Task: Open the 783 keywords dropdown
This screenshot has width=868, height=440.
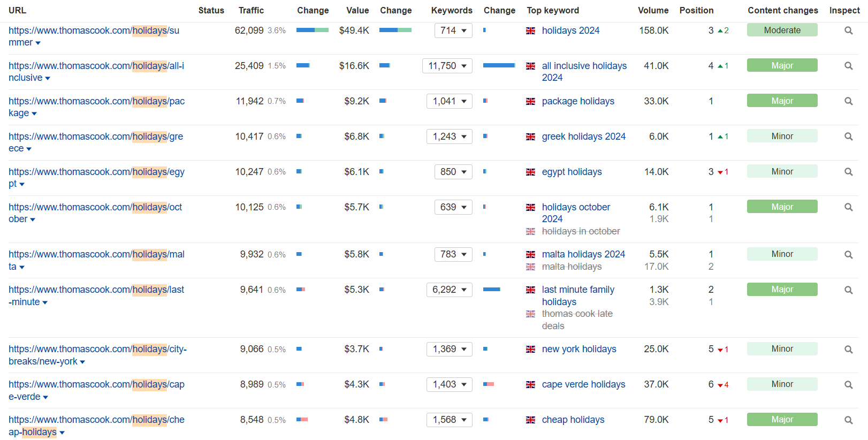Action: tap(453, 254)
